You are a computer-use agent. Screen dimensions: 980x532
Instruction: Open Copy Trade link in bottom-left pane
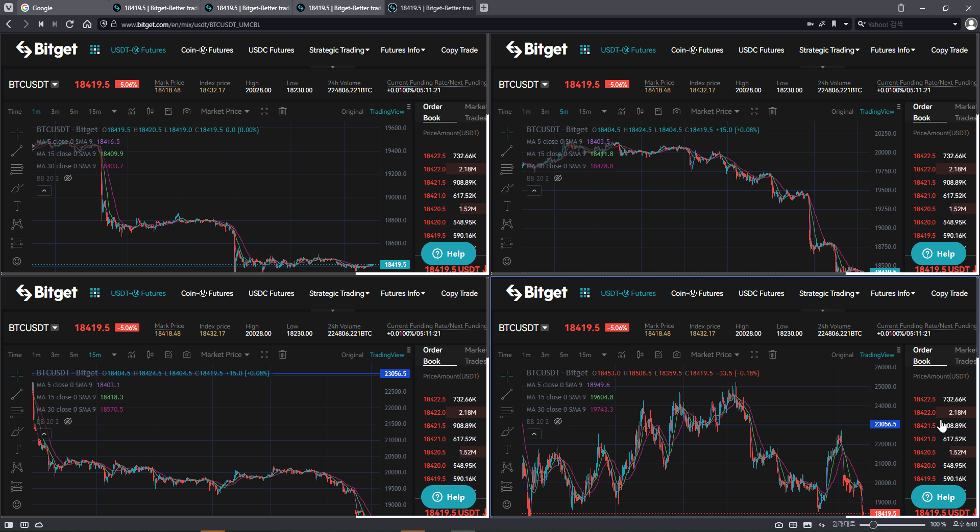[x=459, y=293]
